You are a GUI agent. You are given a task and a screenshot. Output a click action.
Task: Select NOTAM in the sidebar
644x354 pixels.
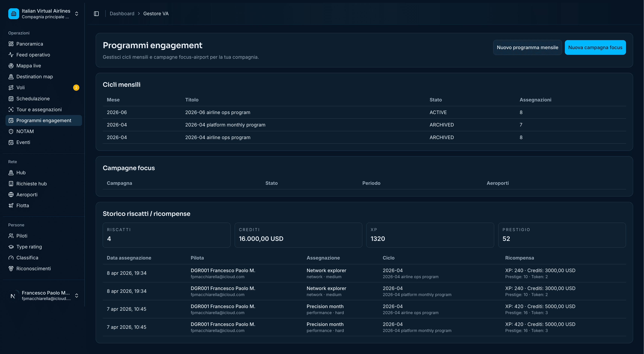tap(44, 131)
